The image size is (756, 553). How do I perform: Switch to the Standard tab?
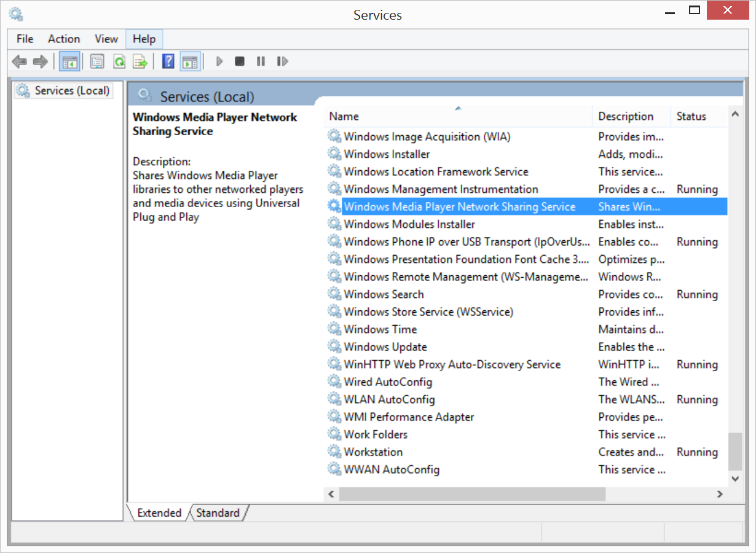coord(218,512)
